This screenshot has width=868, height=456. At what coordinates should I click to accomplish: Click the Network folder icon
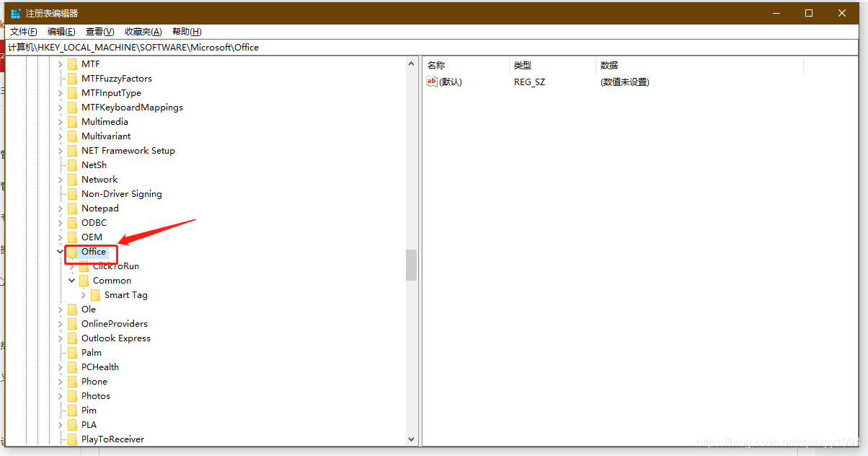click(x=72, y=180)
